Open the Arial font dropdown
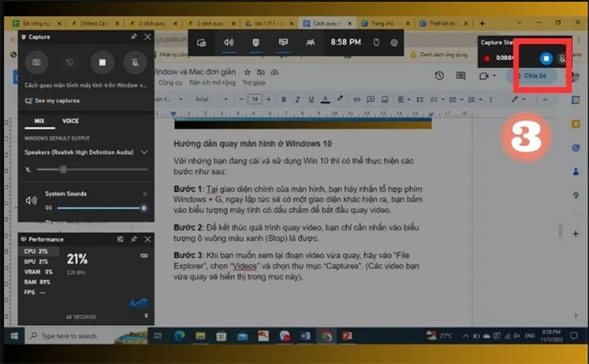 pyautogui.click(x=211, y=99)
